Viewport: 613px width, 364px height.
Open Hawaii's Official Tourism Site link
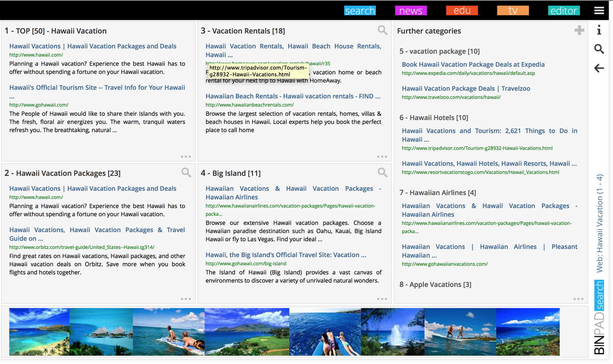tap(97, 91)
